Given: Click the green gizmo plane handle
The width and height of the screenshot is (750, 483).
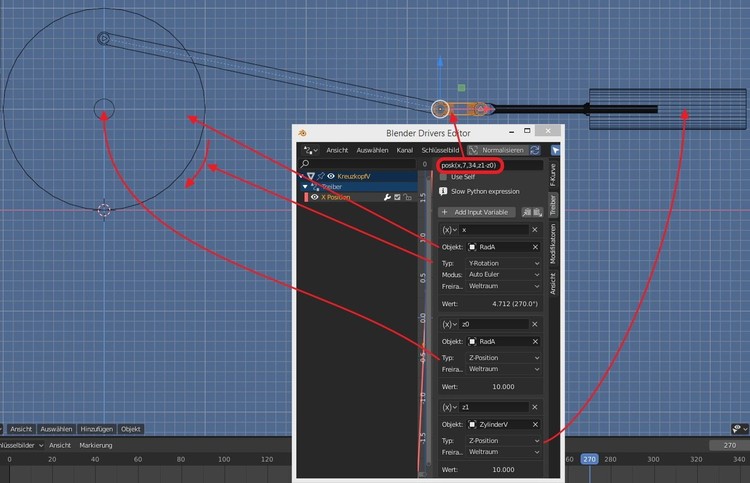Looking at the screenshot, I should (461, 88).
